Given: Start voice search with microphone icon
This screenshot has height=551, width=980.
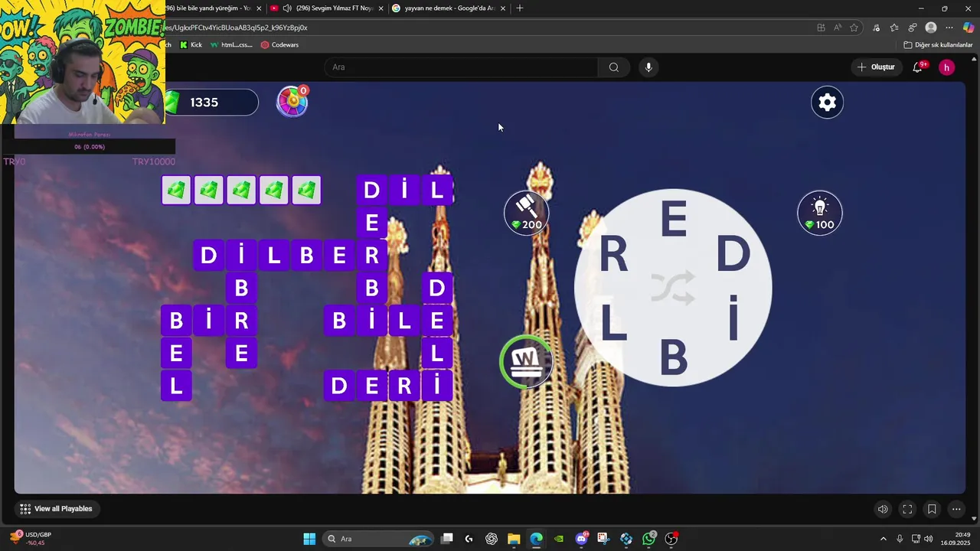Looking at the screenshot, I should tap(648, 67).
